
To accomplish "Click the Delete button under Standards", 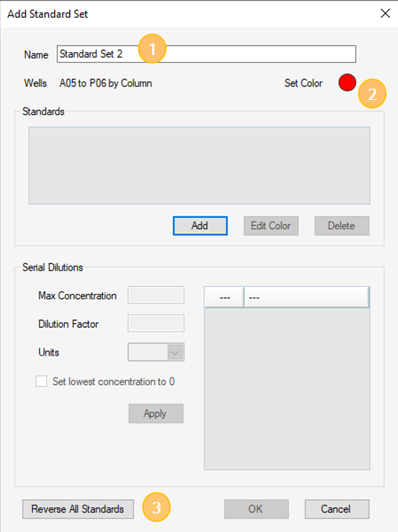I will click(342, 226).
